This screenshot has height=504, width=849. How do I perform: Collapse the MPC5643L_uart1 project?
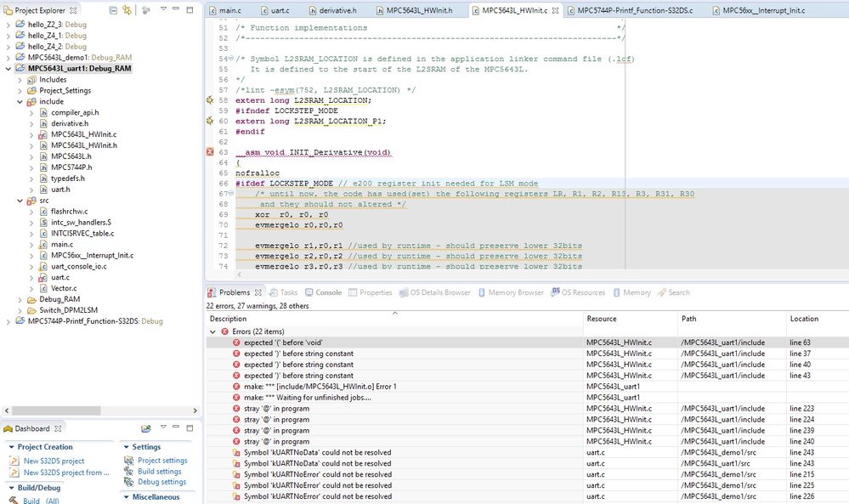8,69
